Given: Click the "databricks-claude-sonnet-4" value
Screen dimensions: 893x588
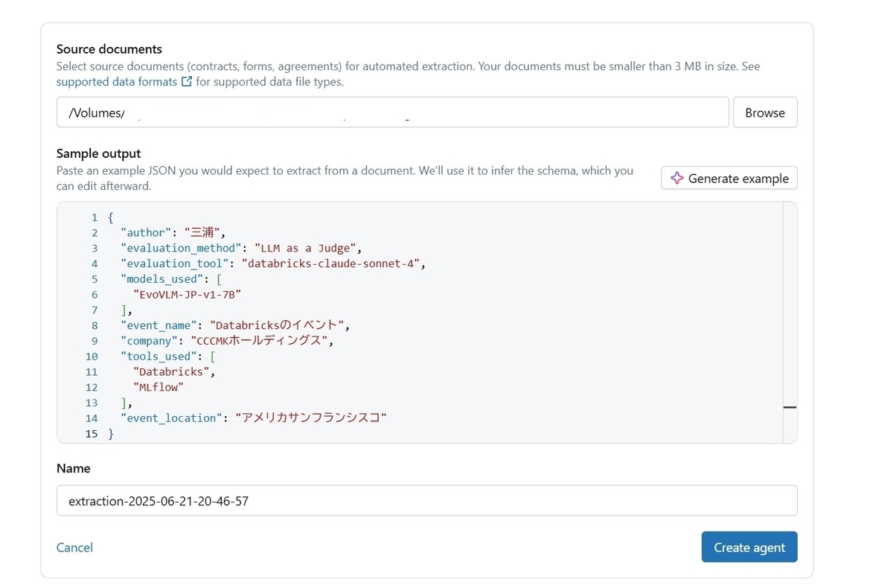Looking at the screenshot, I should click(x=332, y=263).
